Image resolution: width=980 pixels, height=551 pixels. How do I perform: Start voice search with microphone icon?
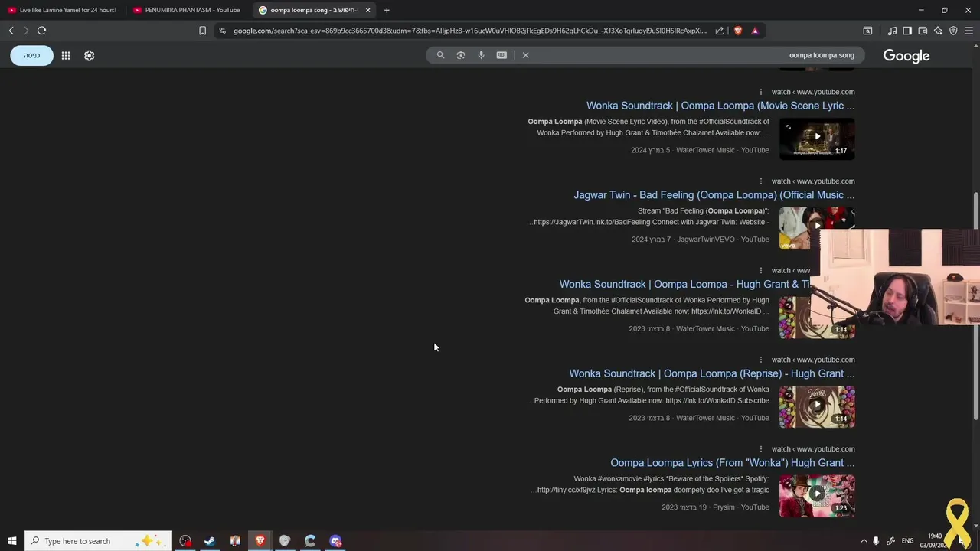[x=481, y=55]
